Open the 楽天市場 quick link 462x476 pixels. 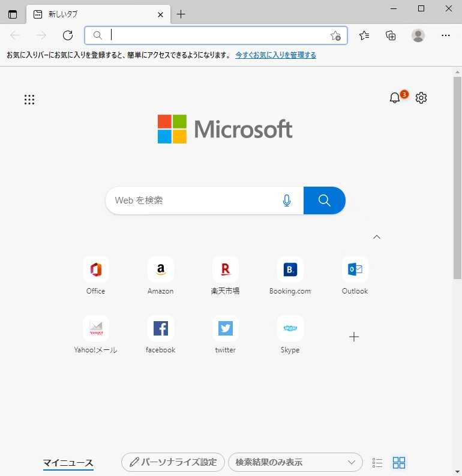pyautogui.click(x=226, y=276)
